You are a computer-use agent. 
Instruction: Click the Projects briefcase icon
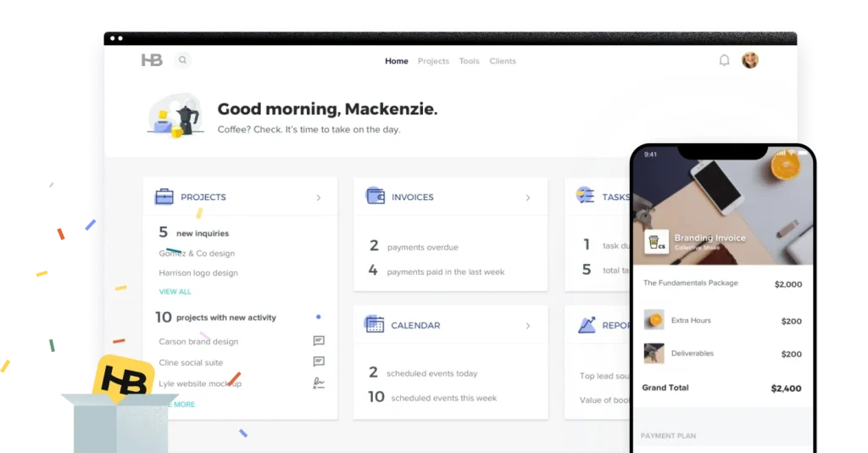164,197
